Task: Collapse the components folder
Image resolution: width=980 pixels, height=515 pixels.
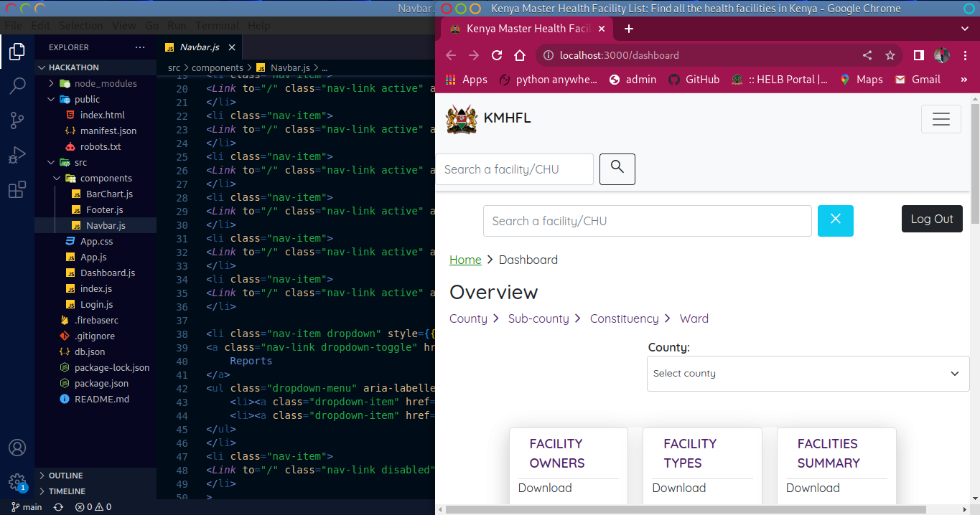Action: click(x=106, y=178)
